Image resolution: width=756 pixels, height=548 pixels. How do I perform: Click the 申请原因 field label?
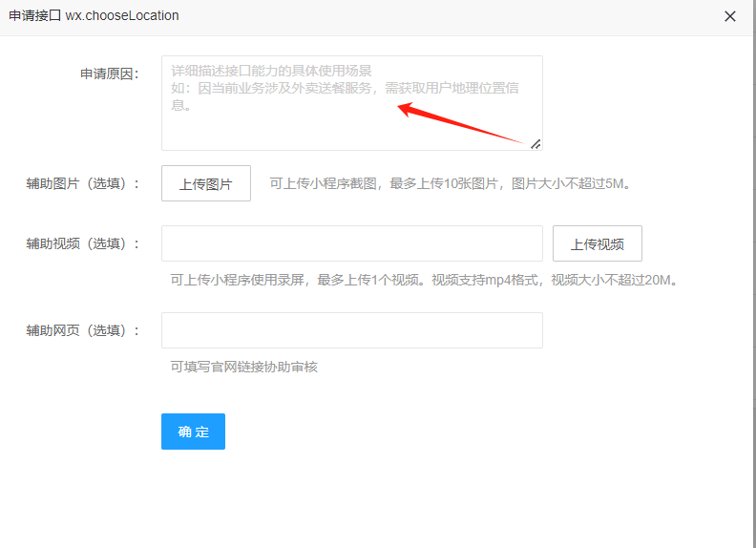[x=110, y=74]
